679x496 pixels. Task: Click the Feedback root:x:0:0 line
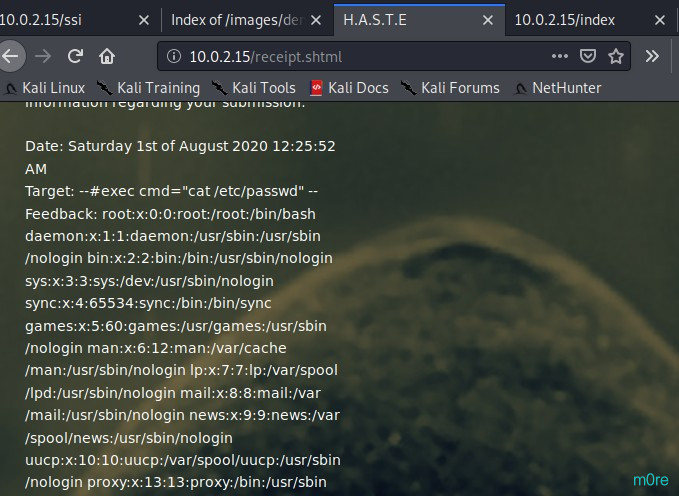tap(170, 214)
